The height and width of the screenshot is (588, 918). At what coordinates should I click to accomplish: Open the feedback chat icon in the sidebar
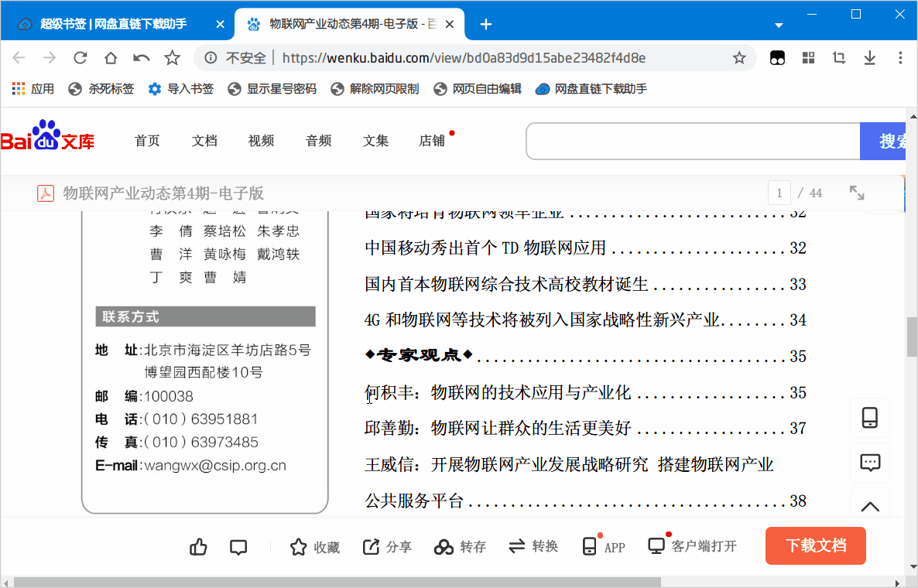(870, 463)
